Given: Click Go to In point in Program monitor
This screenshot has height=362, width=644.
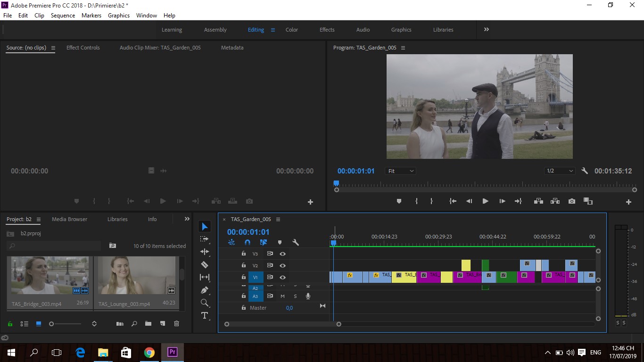Looking at the screenshot, I should point(453,201).
